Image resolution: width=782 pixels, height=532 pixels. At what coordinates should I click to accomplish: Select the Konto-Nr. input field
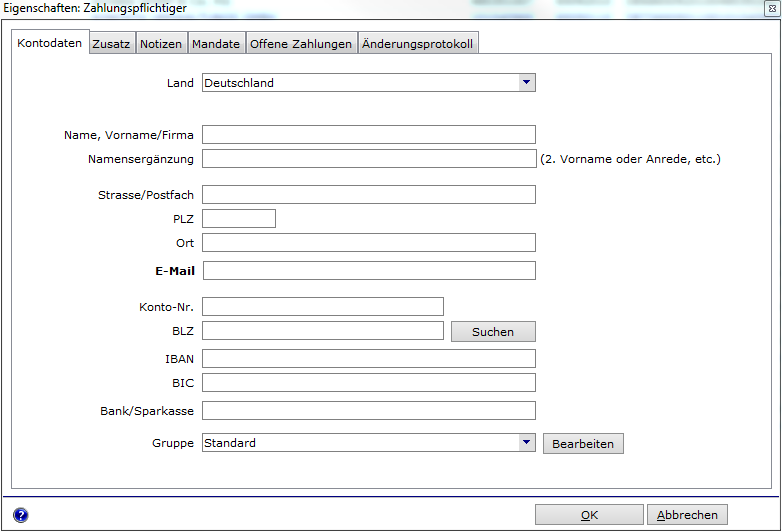click(x=323, y=306)
